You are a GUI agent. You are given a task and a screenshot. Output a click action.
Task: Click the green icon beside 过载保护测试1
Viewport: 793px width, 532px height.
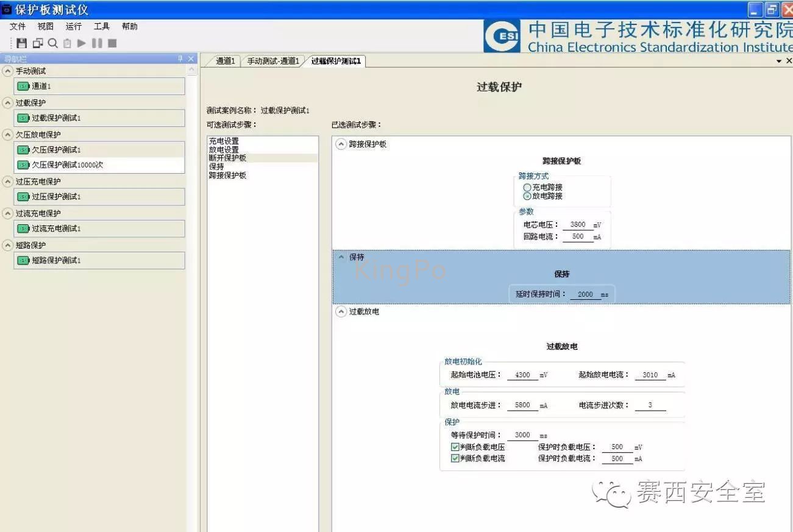(24, 118)
